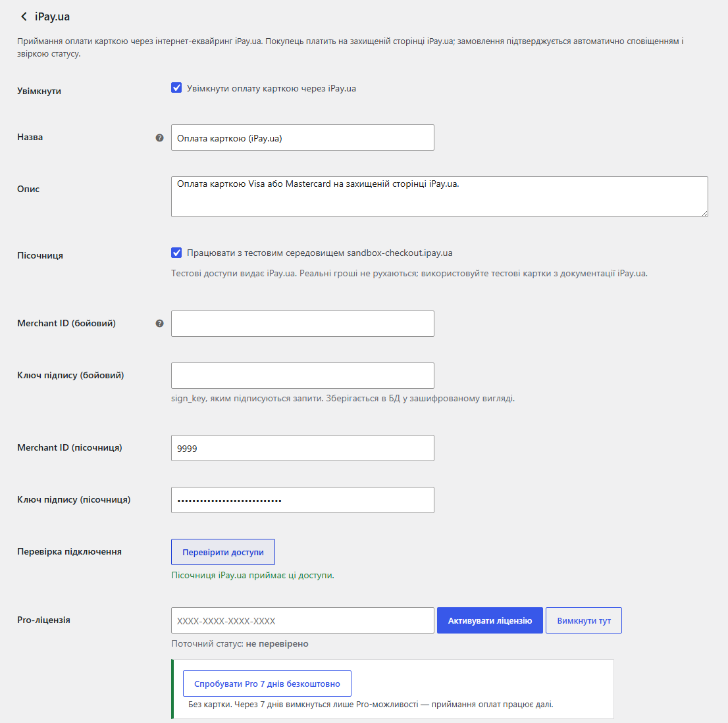Click the Активувати ліцензію button
Viewport: 728px width, 723px height.
(490, 620)
